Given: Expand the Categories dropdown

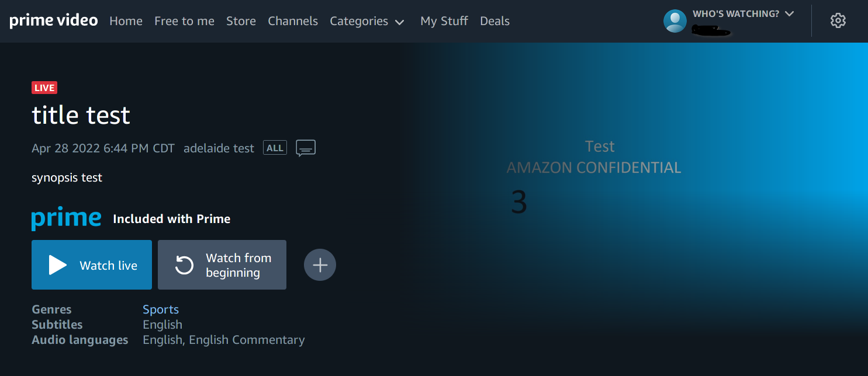Looking at the screenshot, I should coord(367,22).
